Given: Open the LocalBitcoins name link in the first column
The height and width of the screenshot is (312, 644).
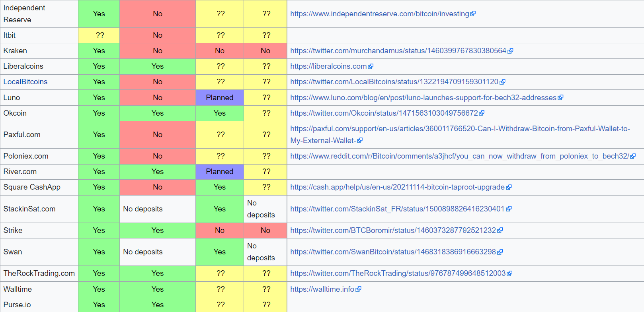Looking at the screenshot, I should (x=25, y=82).
